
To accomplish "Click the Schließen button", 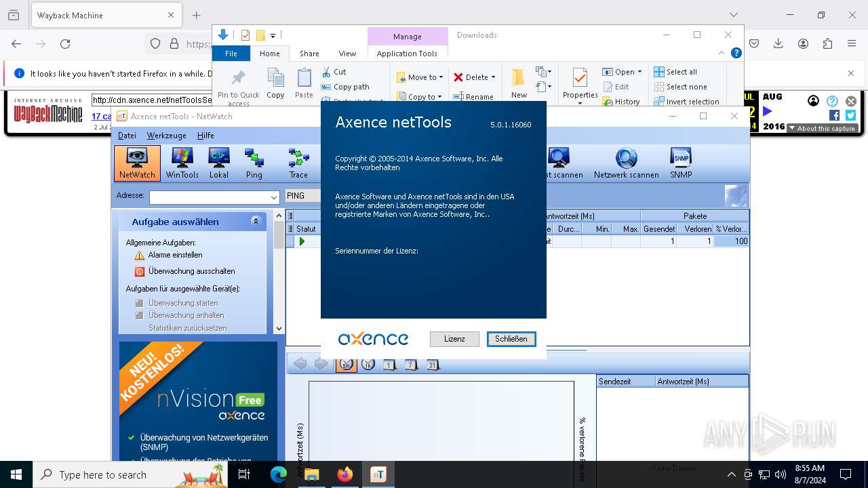I will point(511,339).
